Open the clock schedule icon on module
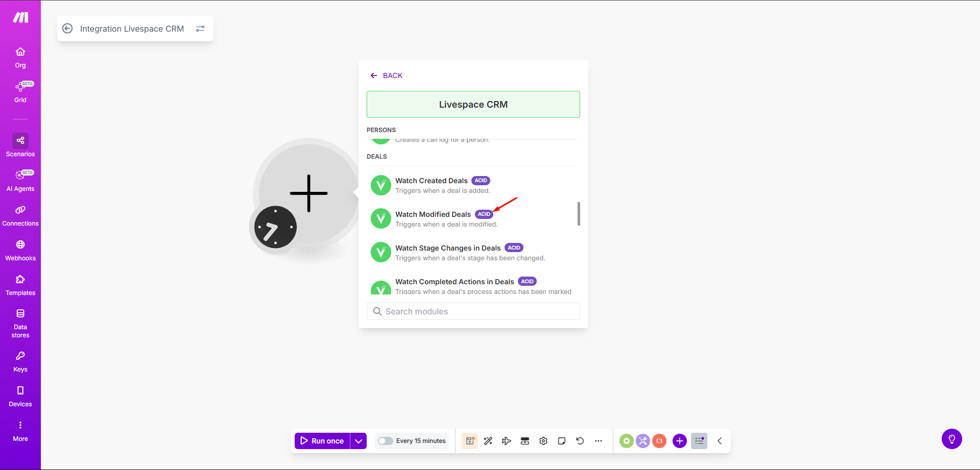 [275, 228]
